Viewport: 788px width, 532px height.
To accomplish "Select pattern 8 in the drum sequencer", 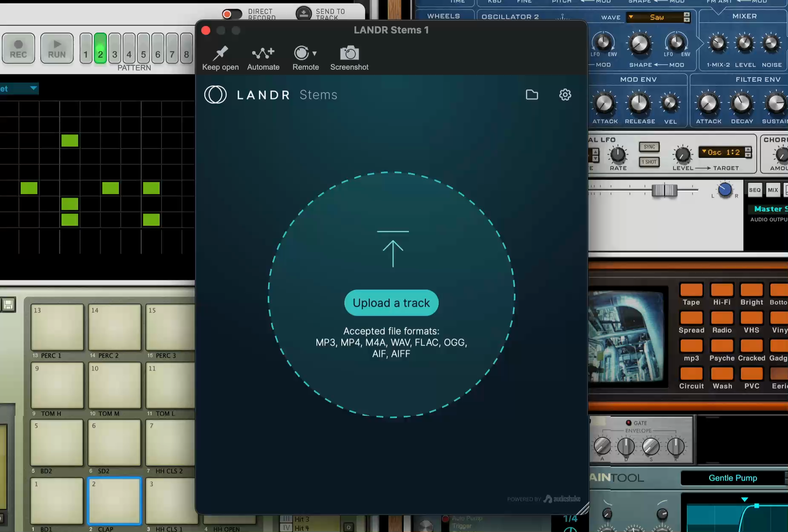I will [187, 49].
